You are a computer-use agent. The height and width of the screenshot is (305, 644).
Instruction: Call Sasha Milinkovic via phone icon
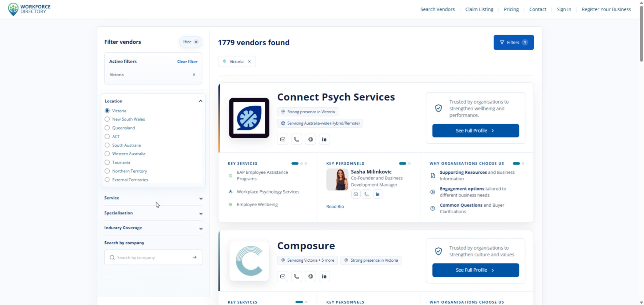pos(367,194)
